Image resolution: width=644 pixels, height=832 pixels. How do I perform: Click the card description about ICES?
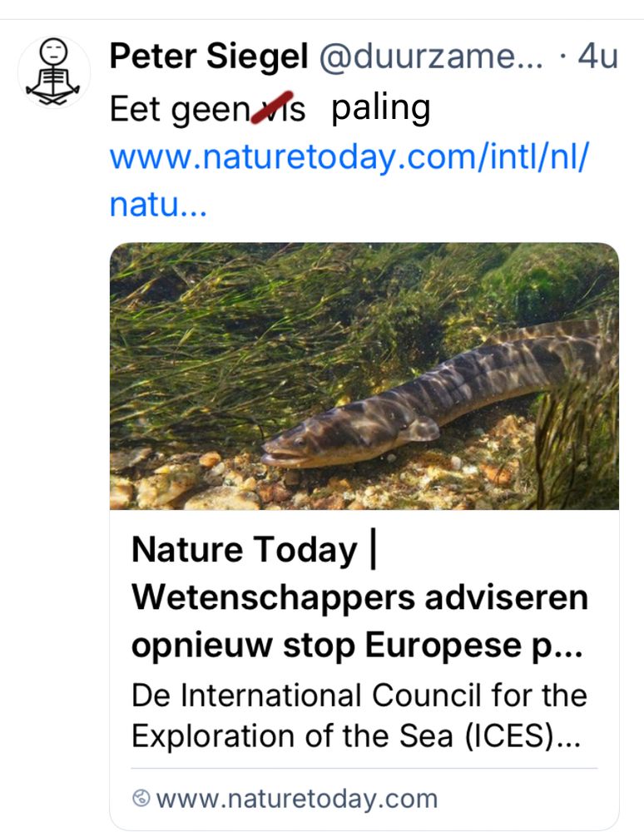coord(359,716)
